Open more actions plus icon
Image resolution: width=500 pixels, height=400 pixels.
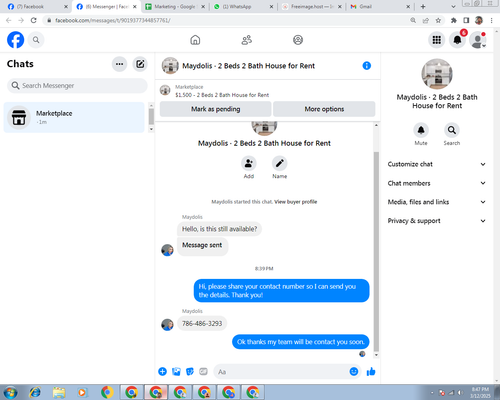click(162, 371)
